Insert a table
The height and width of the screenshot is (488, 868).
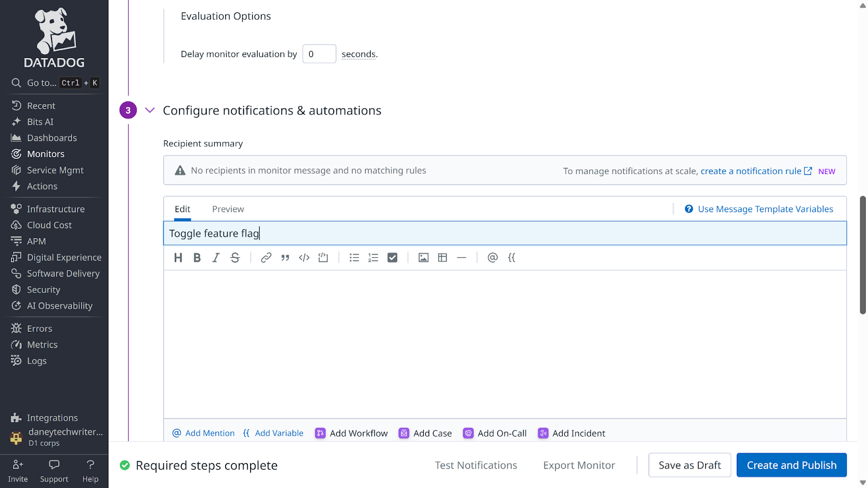tap(443, 258)
